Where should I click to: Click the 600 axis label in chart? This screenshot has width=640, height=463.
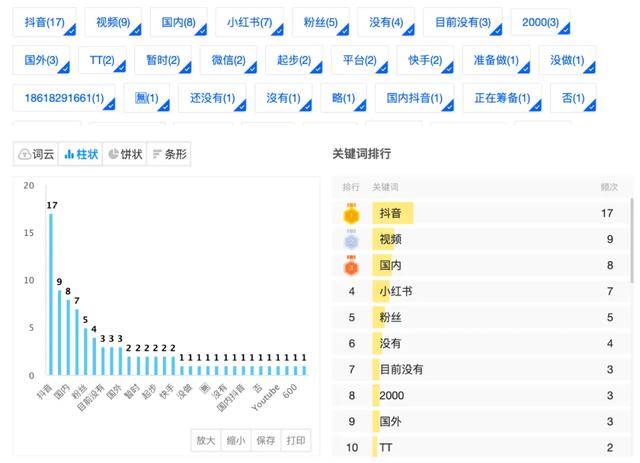pyautogui.click(x=289, y=391)
